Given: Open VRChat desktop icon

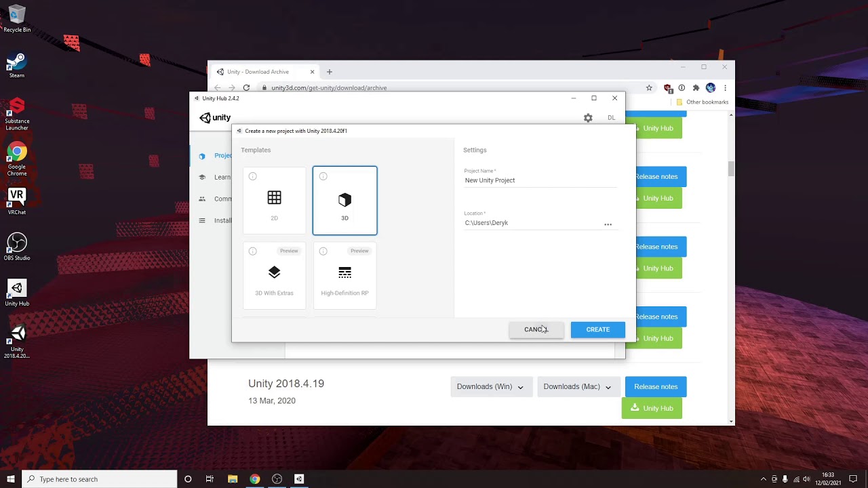Looking at the screenshot, I should (x=17, y=202).
